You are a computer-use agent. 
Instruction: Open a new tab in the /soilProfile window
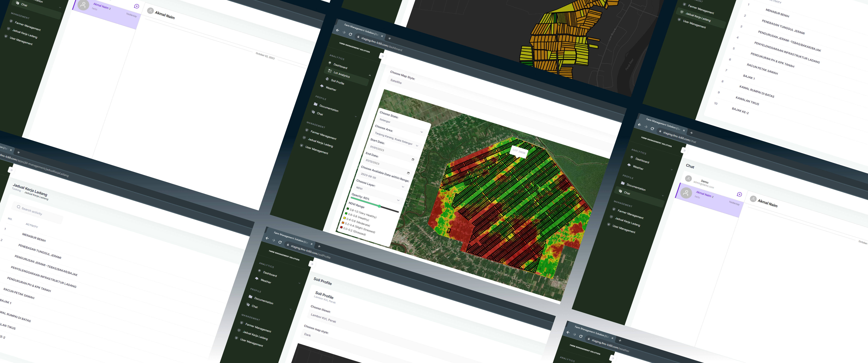click(319, 246)
